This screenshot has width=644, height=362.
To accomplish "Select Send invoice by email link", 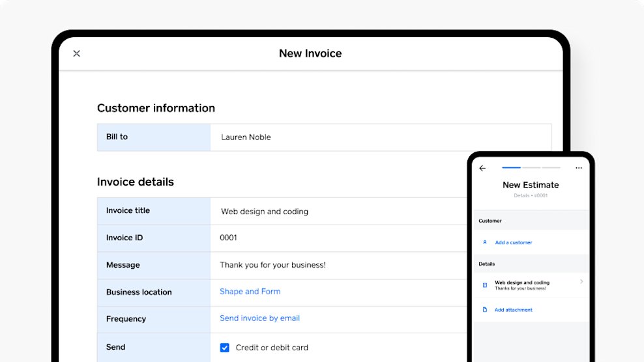I will [259, 318].
